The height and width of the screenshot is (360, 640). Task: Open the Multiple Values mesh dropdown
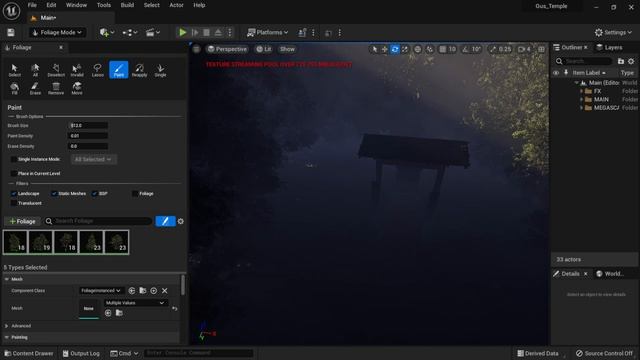click(135, 303)
